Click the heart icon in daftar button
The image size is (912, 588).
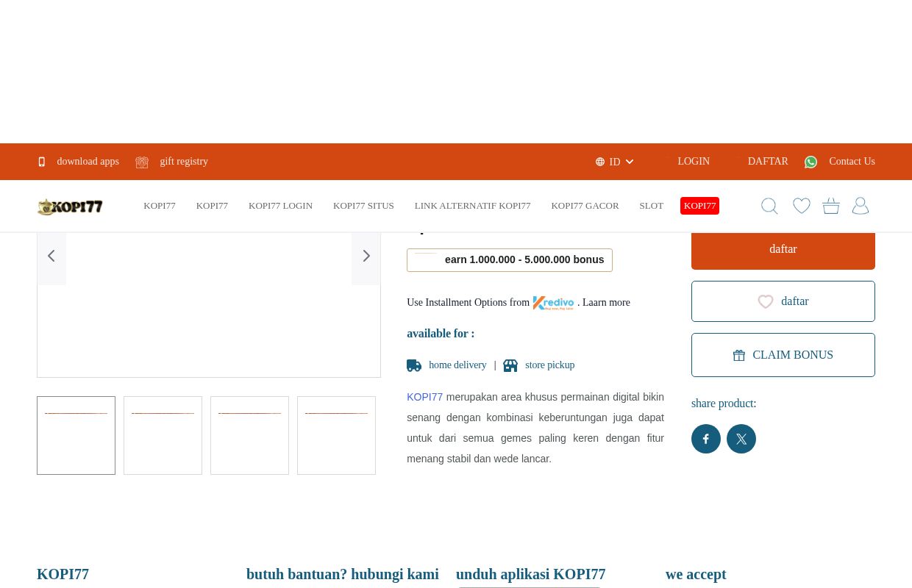click(x=766, y=301)
